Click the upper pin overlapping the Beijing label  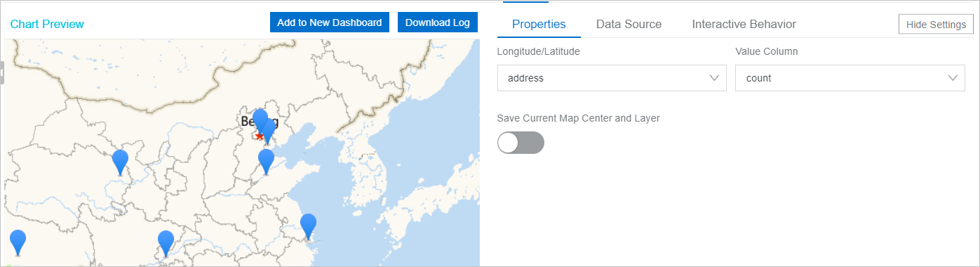pyautogui.click(x=260, y=119)
